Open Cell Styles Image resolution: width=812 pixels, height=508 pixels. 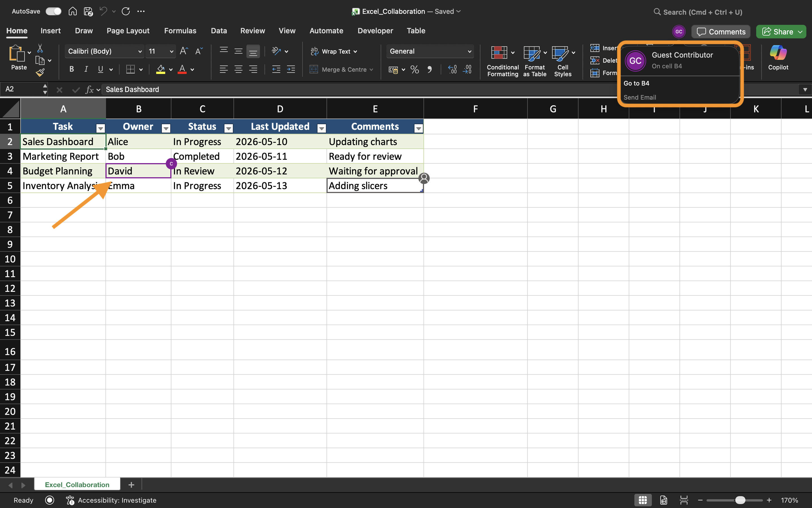click(563, 61)
